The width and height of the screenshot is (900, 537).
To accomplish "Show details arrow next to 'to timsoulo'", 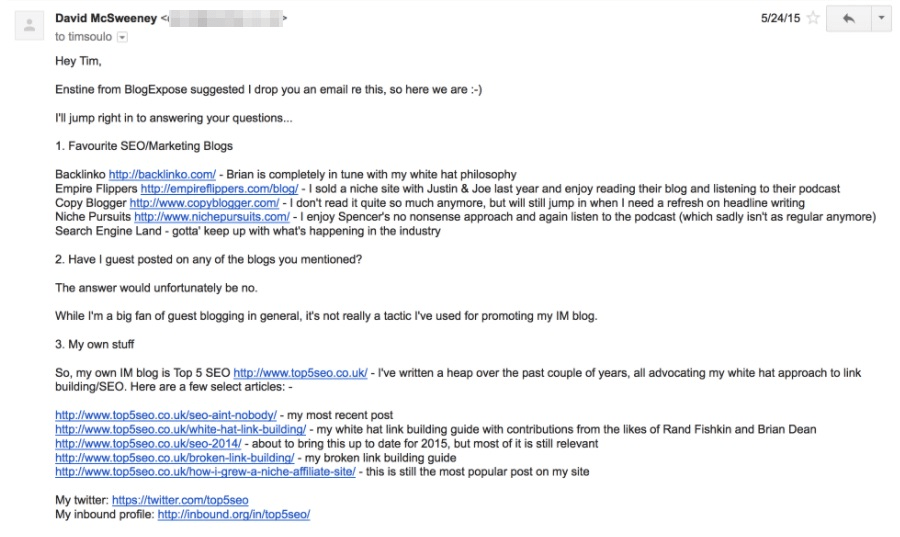I will click(123, 36).
